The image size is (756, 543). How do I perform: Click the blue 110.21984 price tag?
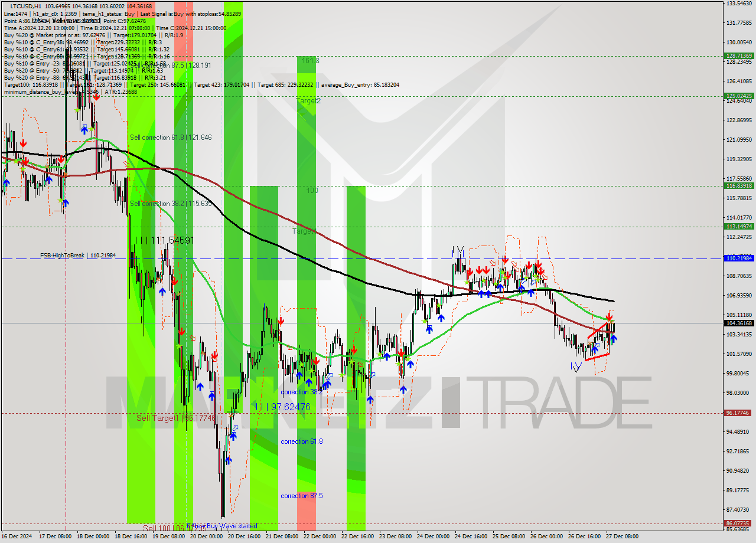pos(739,259)
